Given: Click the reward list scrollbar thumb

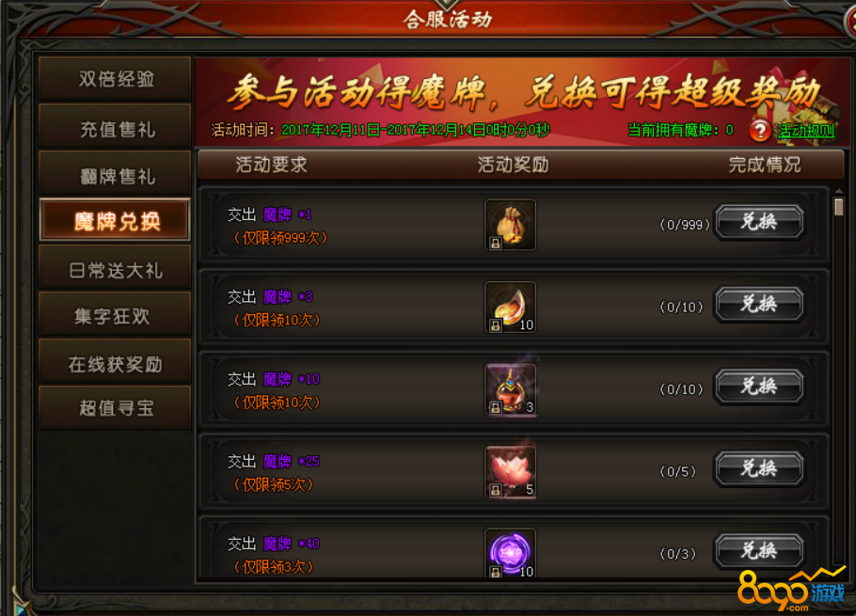Looking at the screenshot, I should click(839, 207).
